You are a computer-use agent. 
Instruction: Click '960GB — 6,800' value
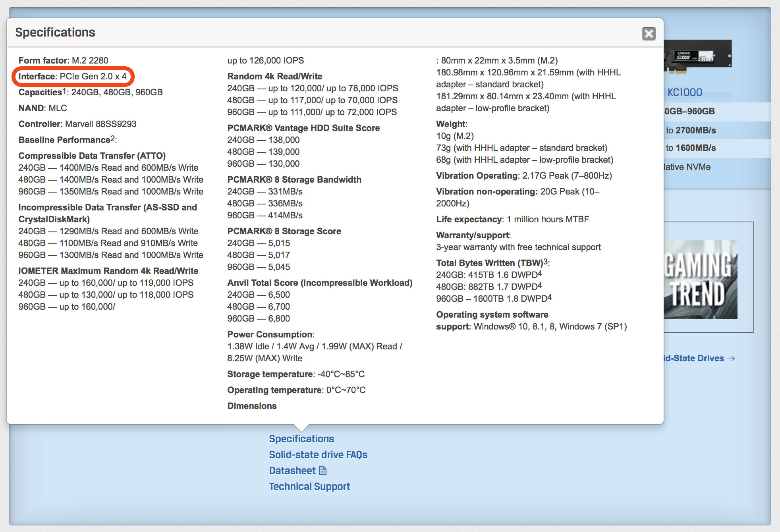pyautogui.click(x=259, y=318)
